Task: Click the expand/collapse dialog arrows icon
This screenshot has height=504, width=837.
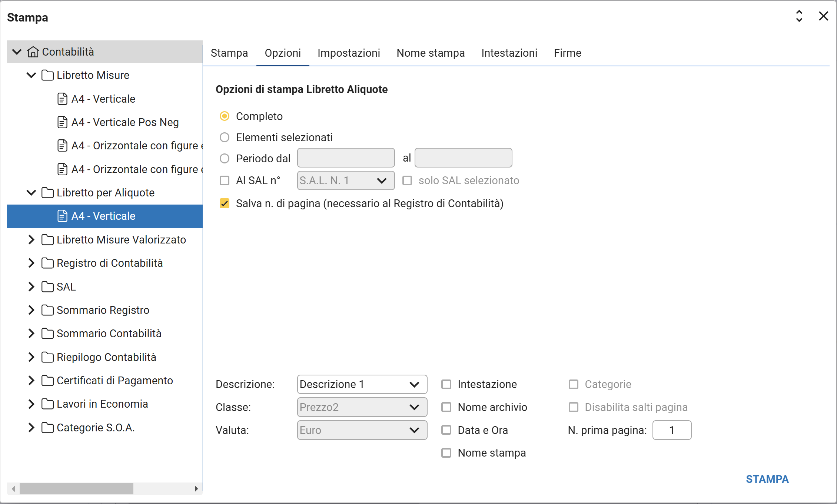Action: point(799,16)
